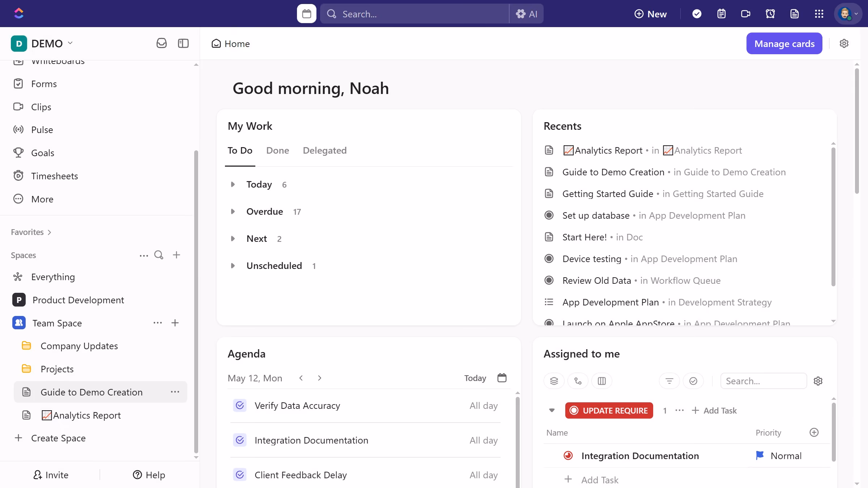Open Spaces ellipsis options
Viewport: 868px width, 488px height.
coord(144,256)
